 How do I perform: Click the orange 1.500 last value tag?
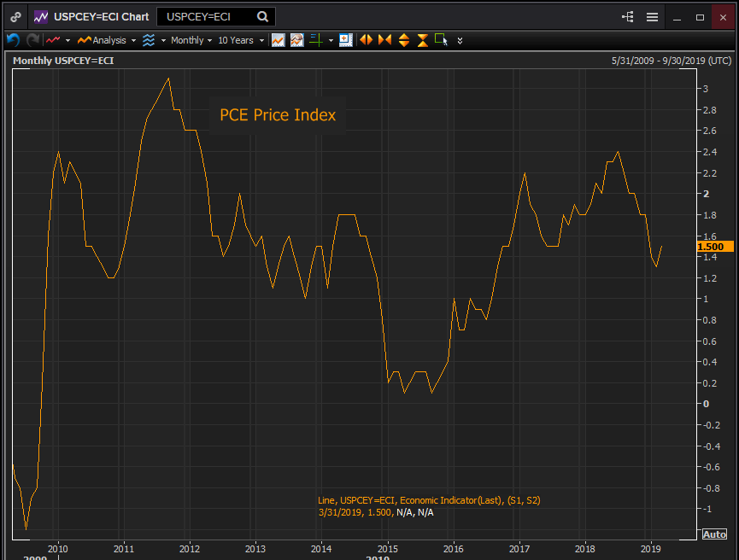coord(715,247)
